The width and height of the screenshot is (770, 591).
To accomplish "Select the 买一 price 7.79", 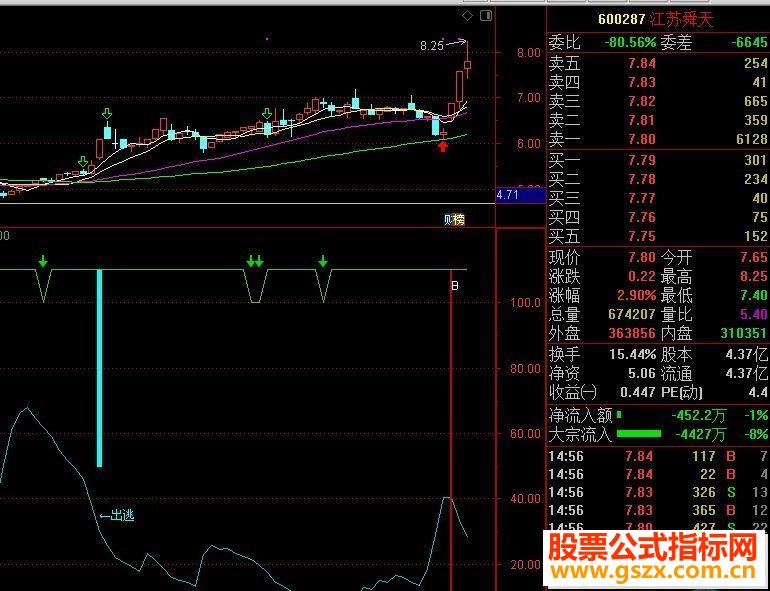I will pyautogui.click(x=642, y=160).
